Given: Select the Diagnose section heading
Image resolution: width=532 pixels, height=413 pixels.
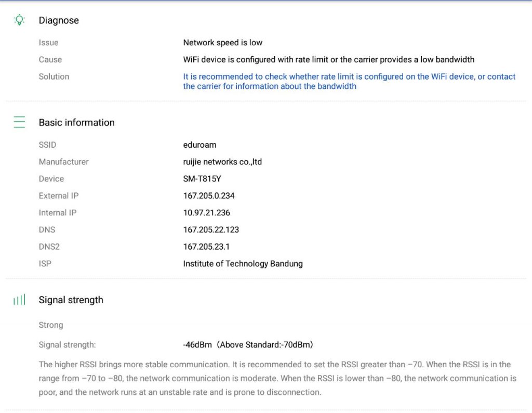Looking at the screenshot, I should pyautogui.click(x=59, y=20).
